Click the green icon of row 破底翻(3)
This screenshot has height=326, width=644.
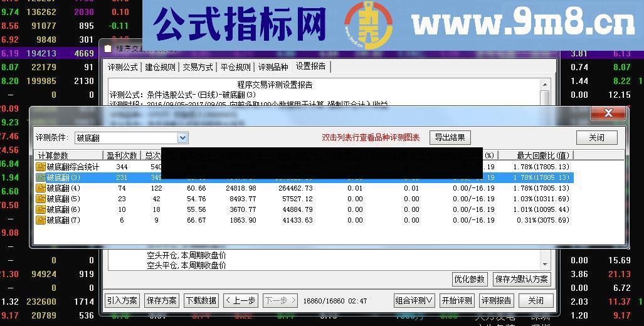click(x=41, y=177)
